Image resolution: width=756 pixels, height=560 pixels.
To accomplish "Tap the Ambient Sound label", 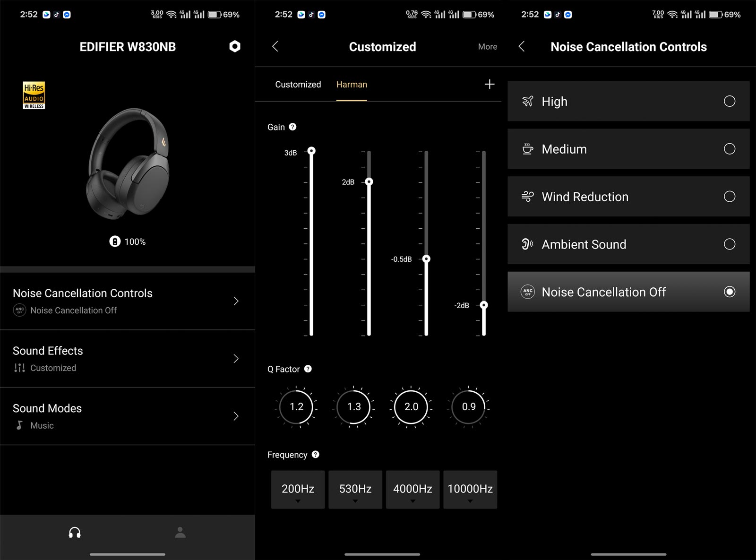I will pos(584,244).
